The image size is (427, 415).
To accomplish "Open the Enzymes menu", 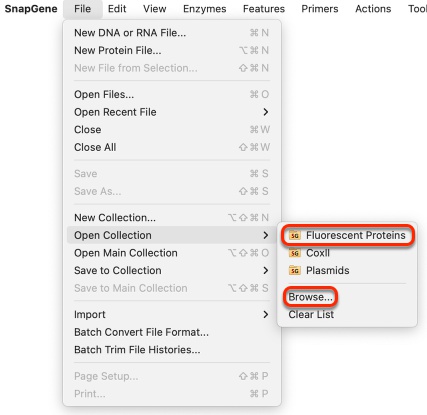I will coord(205,9).
